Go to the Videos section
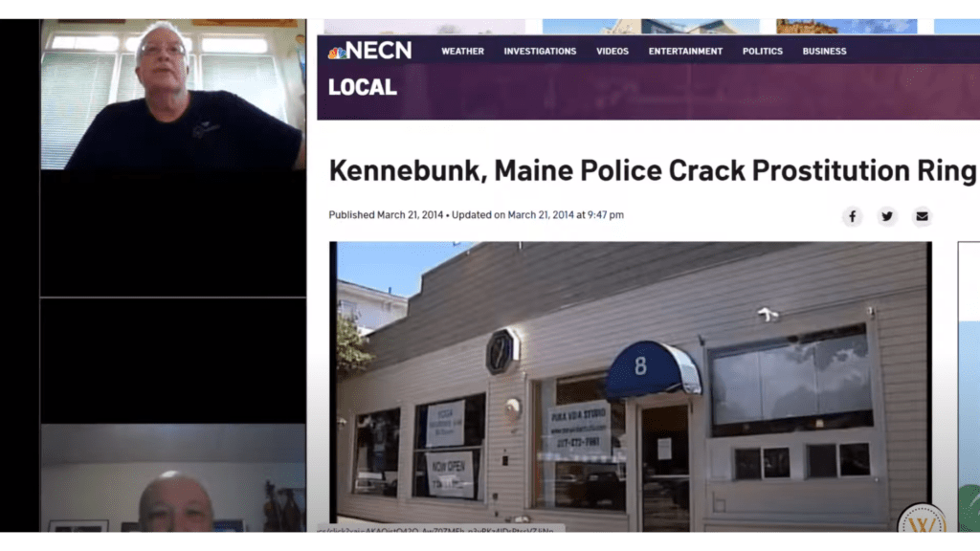 coord(612,52)
